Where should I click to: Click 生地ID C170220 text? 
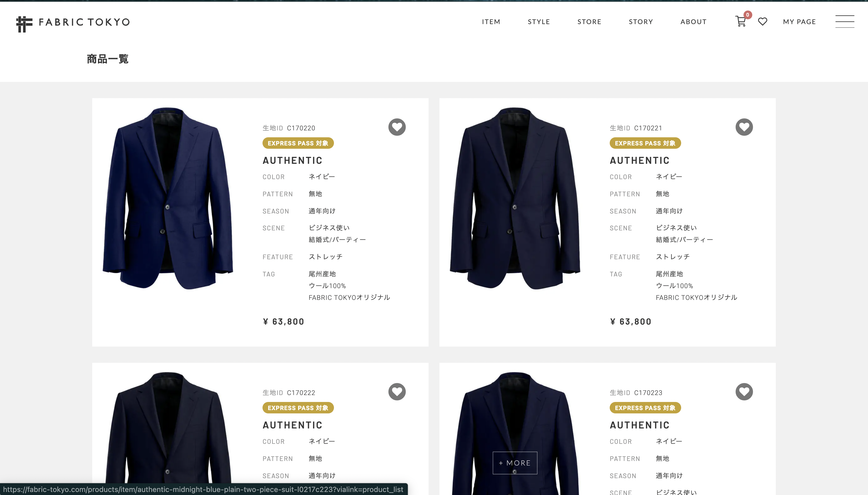click(x=289, y=128)
